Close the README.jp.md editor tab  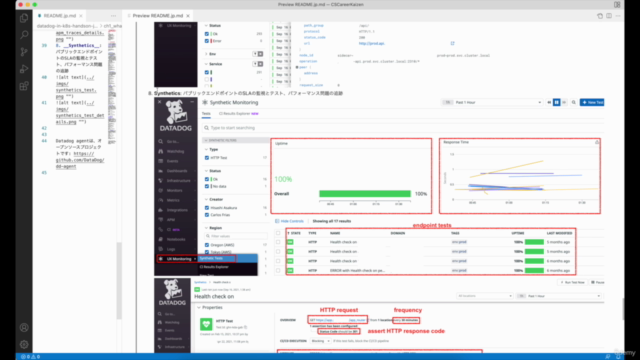click(81, 16)
